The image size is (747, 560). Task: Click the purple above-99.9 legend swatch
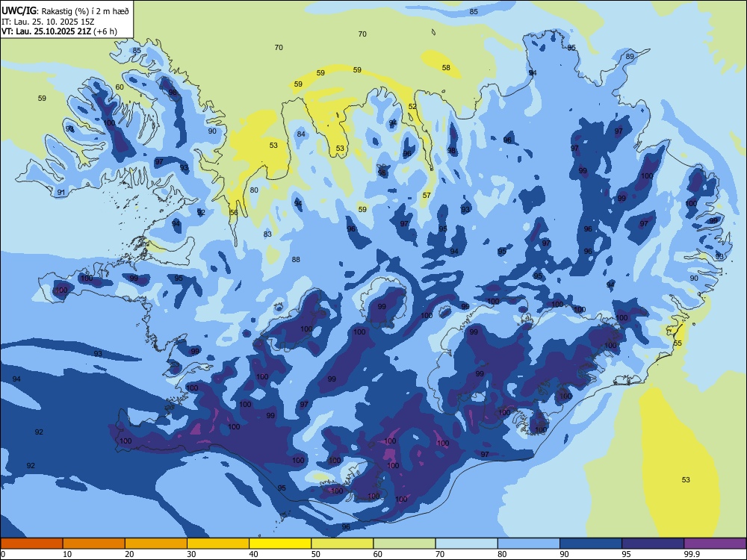click(x=715, y=544)
